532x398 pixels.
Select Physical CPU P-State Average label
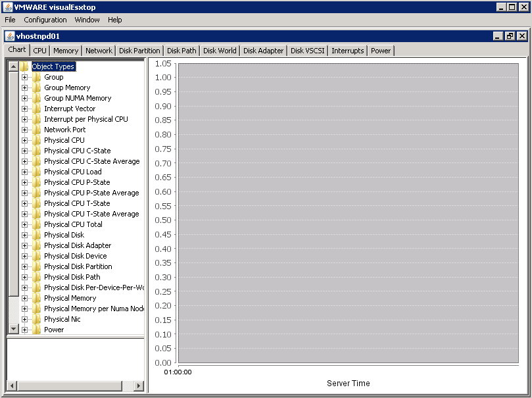pyautogui.click(x=91, y=193)
